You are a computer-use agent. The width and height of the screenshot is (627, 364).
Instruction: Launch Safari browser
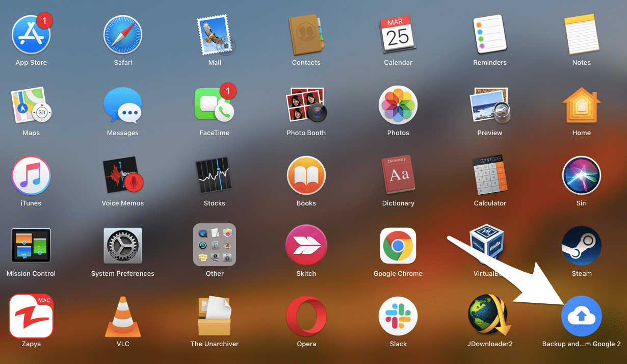pos(123,34)
